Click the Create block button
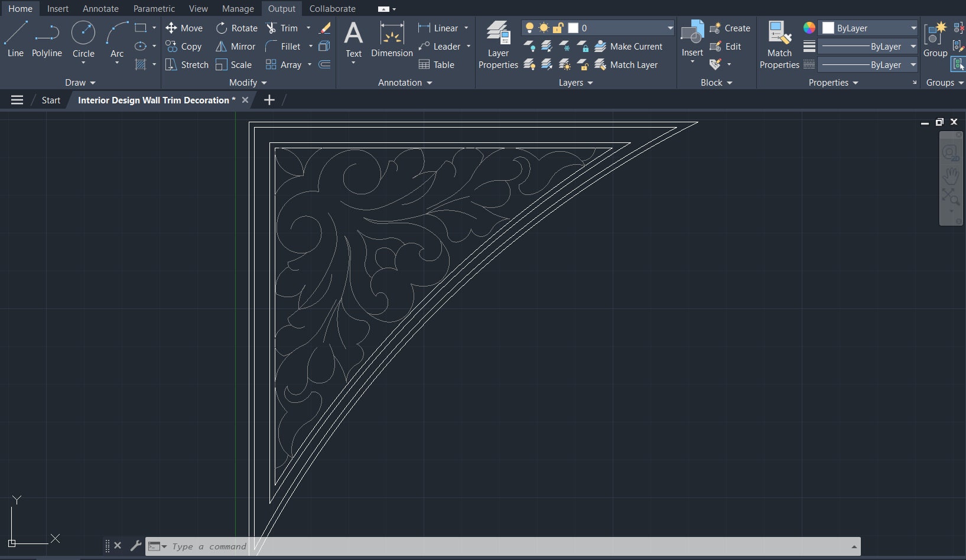The height and width of the screenshot is (560, 966). click(x=731, y=28)
